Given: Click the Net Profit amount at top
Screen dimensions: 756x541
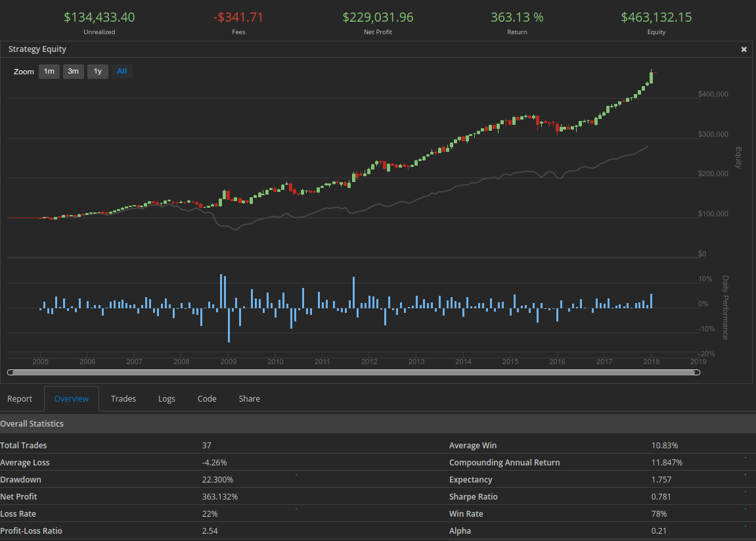Looking at the screenshot, I should point(378,18).
